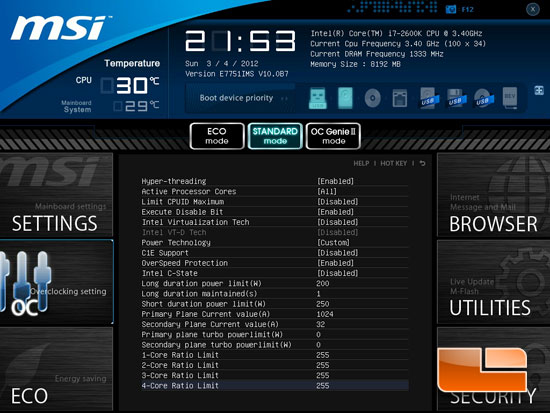Edit 3-Core Ratio Limit value 255

point(323,375)
